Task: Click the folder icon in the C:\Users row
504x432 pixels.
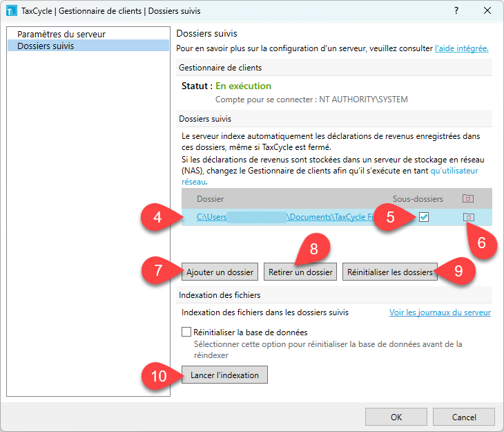Action: 468,217
